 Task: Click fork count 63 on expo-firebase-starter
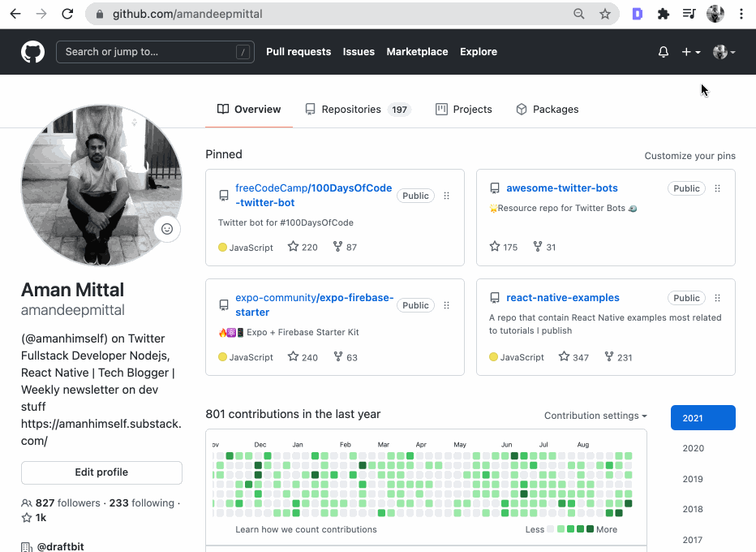coord(346,357)
